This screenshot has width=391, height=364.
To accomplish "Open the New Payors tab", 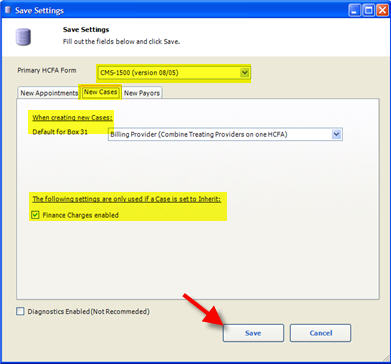I will (142, 93).
